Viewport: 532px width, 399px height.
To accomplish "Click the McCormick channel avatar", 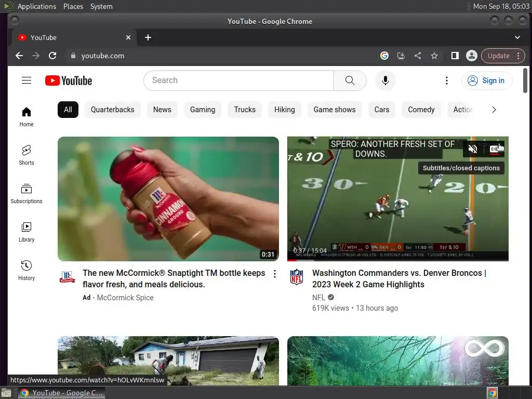I will point(67,277).
